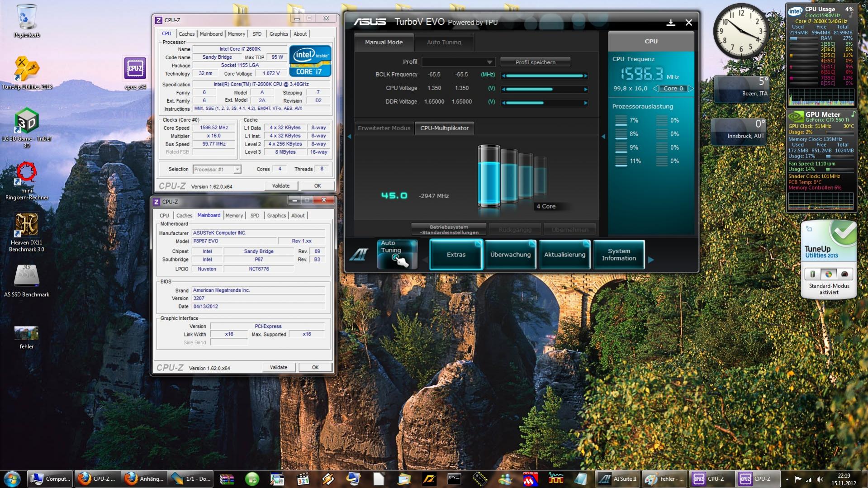Switch to Manual Mode tab in TurboV EVO
The height and width of the screenshot is (488, 868).
pos(384,42)
